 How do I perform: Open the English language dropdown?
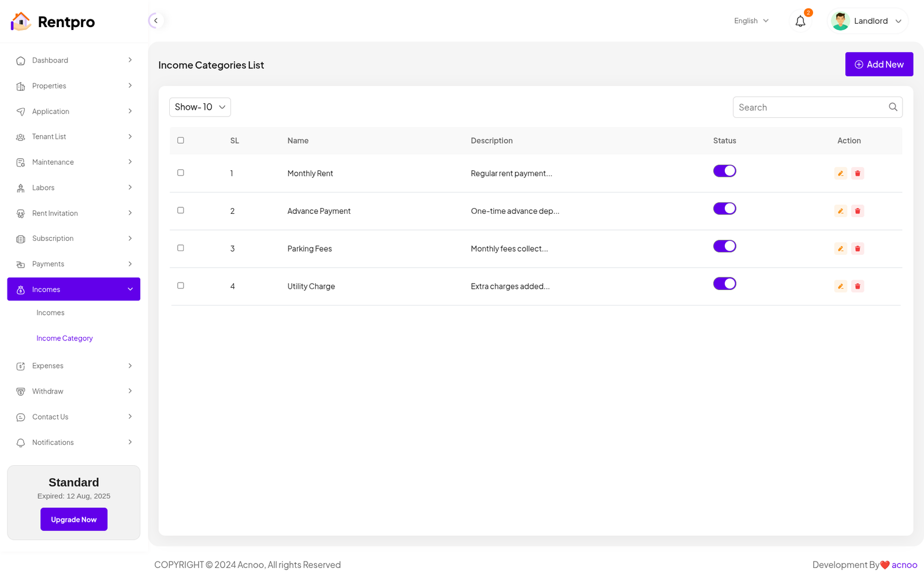(x=751, y=21)
